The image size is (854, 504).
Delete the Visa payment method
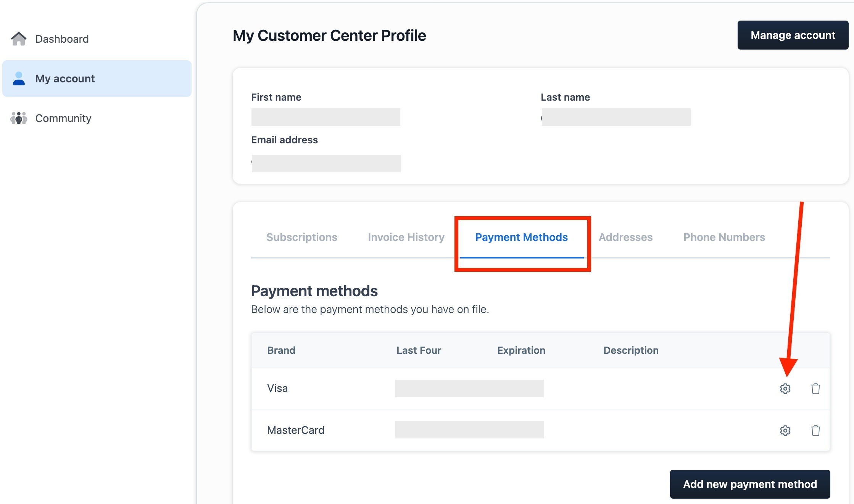tap(815, 388)
